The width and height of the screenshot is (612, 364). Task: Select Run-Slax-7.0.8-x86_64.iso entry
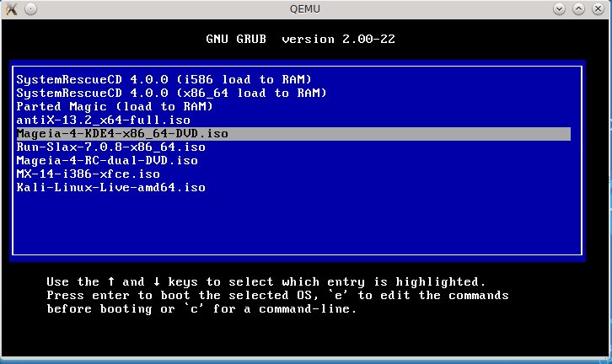click(110, 147)
